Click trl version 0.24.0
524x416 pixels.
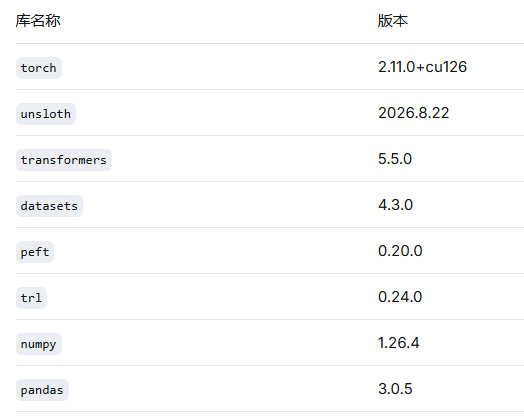pos(400,297)
